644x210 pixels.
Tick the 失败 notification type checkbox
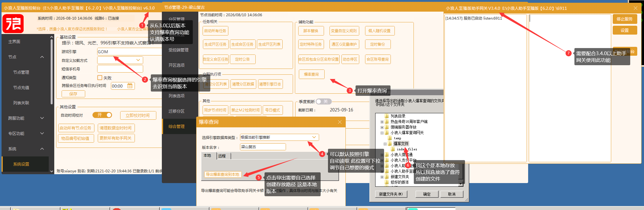pos(100,78)
